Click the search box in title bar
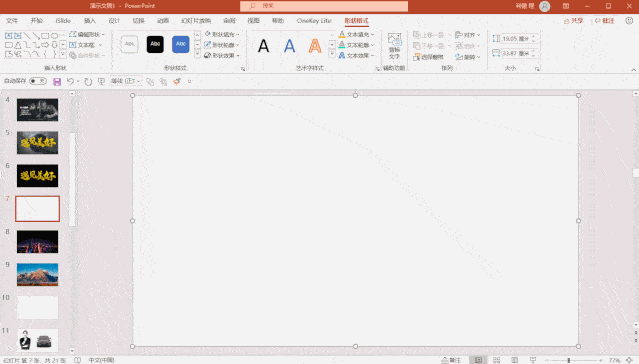639x364 pixels. pyautogui.click(x=324, y=6)
